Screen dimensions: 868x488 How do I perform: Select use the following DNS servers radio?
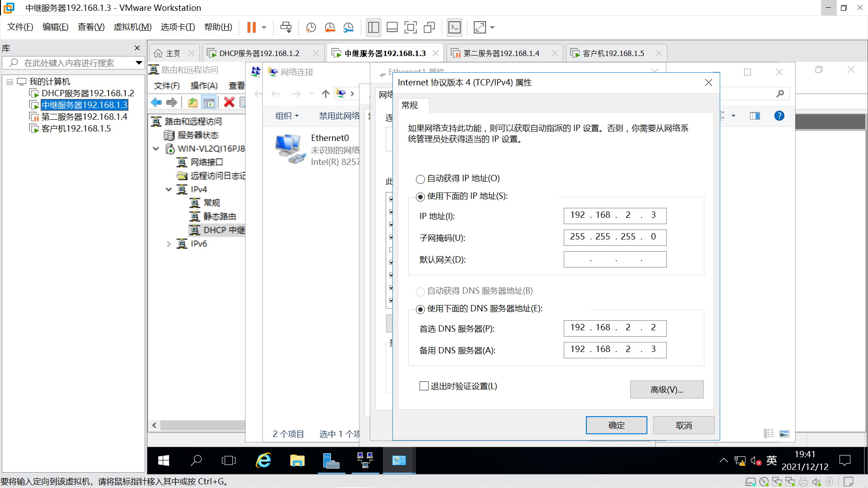coord(420,309)
